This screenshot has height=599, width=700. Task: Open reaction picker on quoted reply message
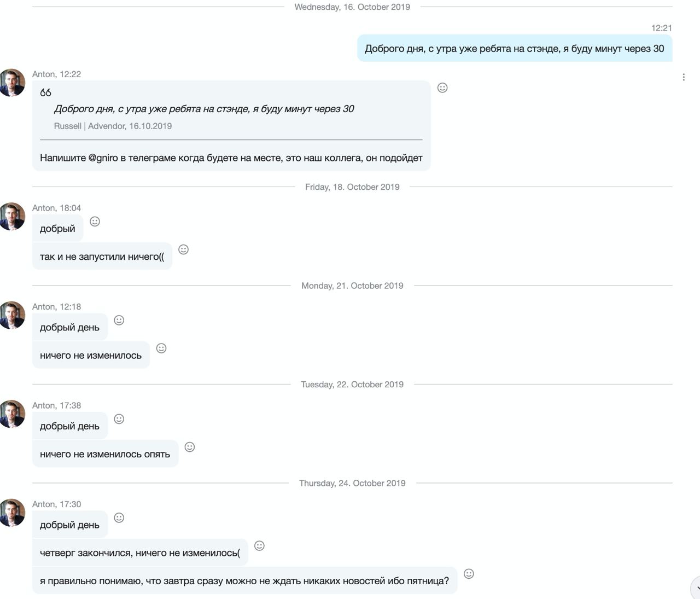coord(442,88)
